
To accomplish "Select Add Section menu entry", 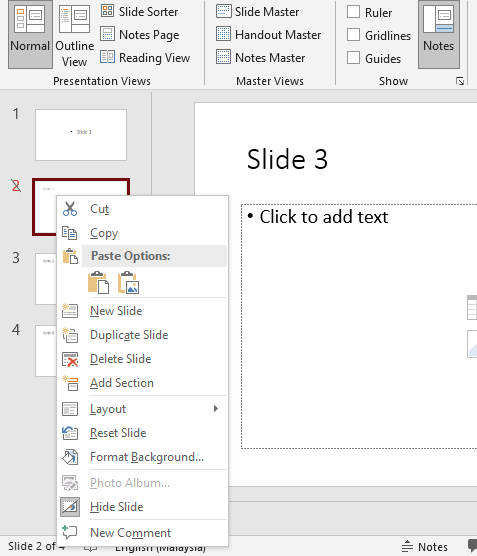I will [143, 383].
